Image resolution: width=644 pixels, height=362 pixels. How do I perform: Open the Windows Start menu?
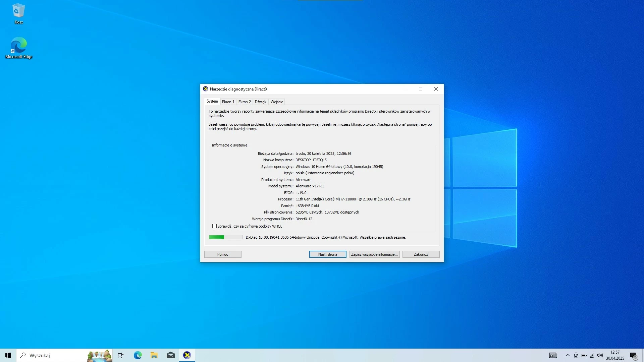[8, 355]
